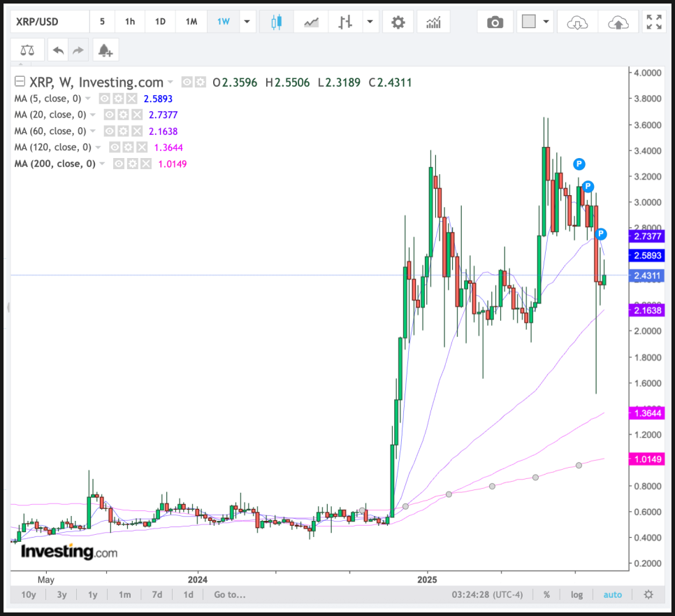Screen dimensions: 675x616
Task: Hide the MA (5, close, 0) indicator
Action: 104,99
